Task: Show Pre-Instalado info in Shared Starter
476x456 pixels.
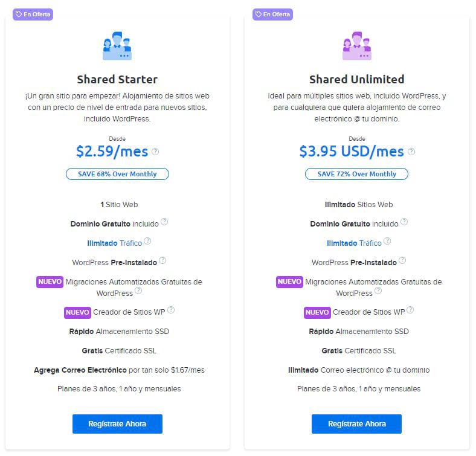Action: pyautogui.click(x=162, y=261)
